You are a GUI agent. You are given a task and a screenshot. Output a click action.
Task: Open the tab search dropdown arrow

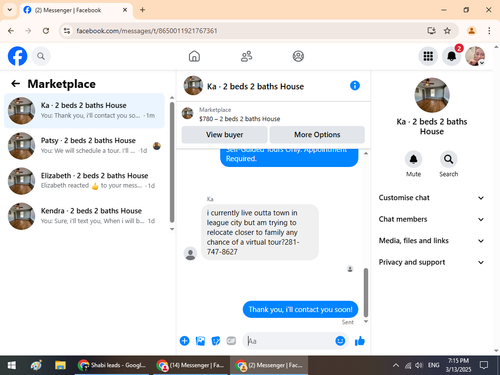click(10, 10)
